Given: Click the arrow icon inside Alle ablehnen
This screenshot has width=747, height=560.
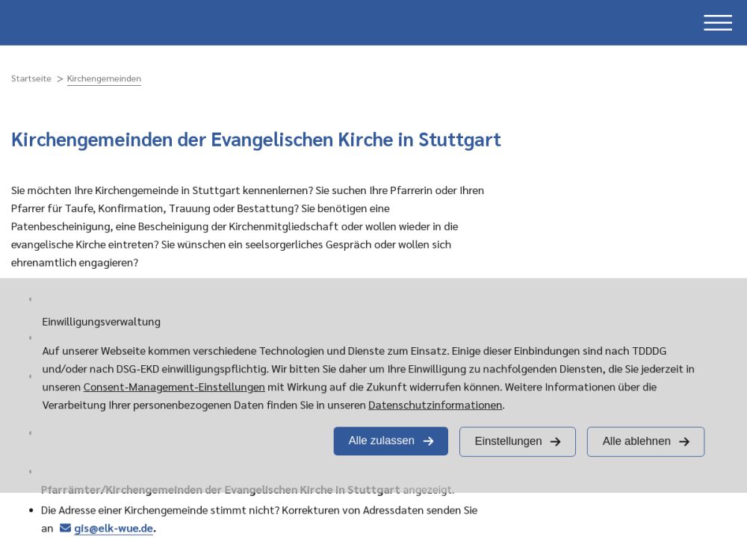Looking at the screenshot, I should [684, 442].
